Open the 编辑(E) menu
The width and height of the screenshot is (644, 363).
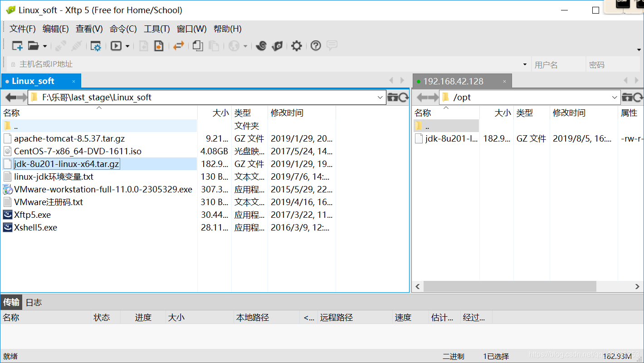tap(56, 29)
